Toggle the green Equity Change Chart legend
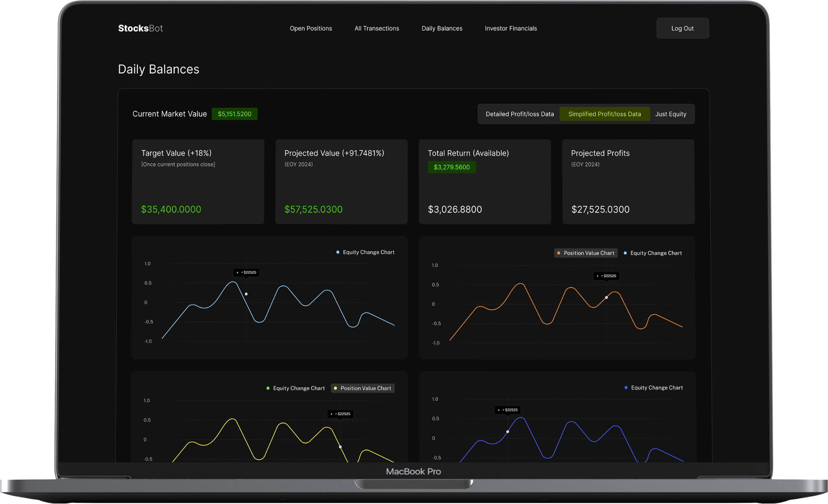 click(x=295, y=388)
